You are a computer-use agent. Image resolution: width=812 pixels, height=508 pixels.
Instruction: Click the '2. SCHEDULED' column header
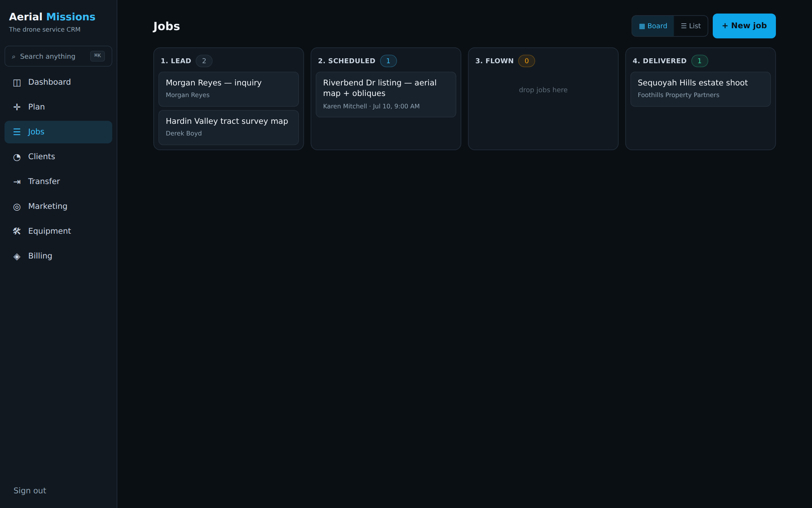[x=347, y=61]
